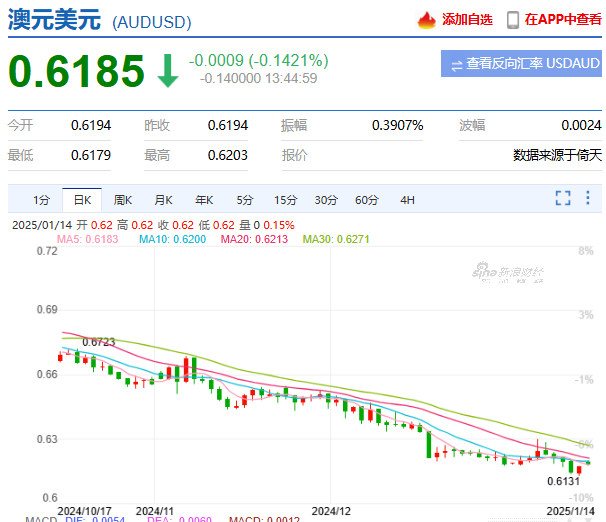Click the flame icon beside 添加自选
The width and height of the screenshot is (606, 522).
tap(426, 20)
